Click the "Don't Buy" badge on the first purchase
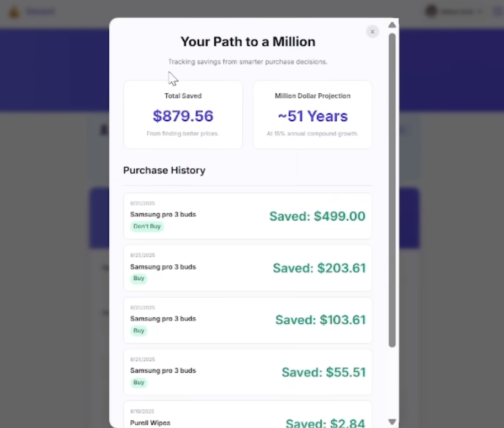The width and height of the screenshot is (504, 428). click(148, 226)
